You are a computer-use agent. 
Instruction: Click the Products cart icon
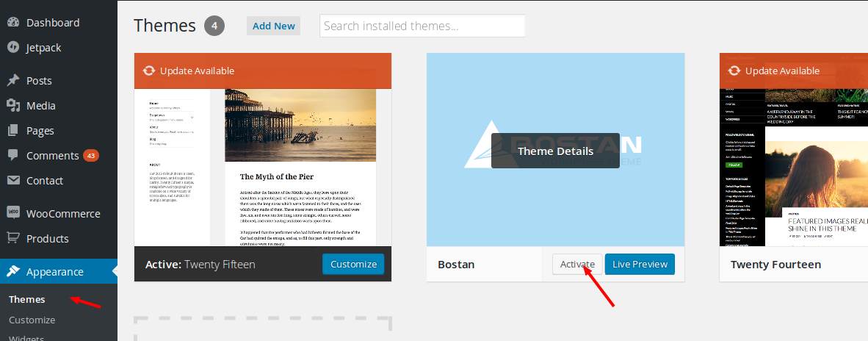[13, 238]
